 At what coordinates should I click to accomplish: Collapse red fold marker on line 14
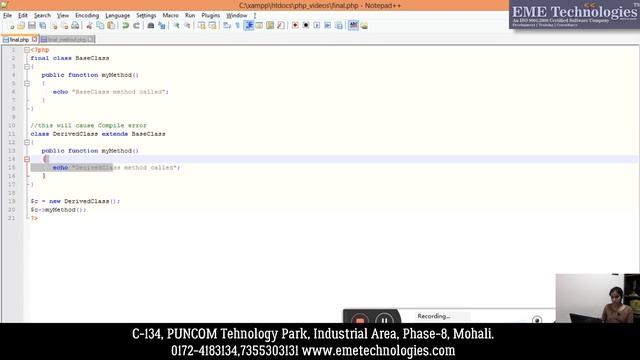(27, 159)
